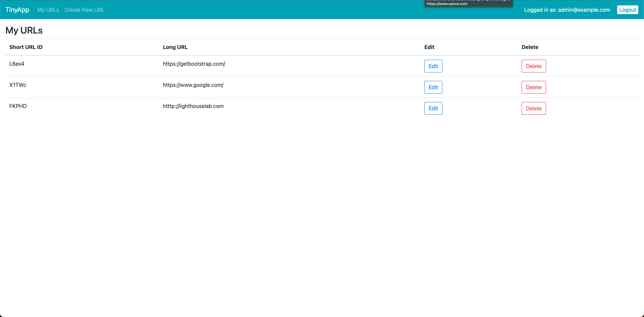644x317 pixels.
Task: Click the Short URL ID column header
Action: coord(26,47)
